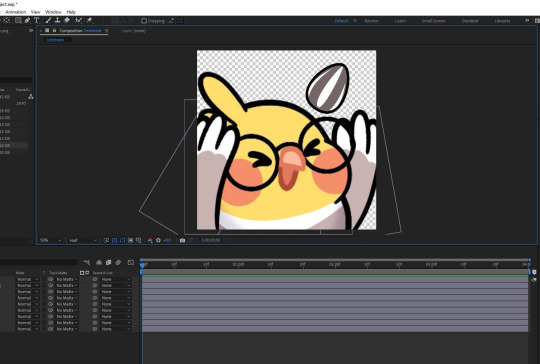The width and height of the screenshot is (540, 364).
Task: Switch to the Review workspace
Action: point(371,21)
